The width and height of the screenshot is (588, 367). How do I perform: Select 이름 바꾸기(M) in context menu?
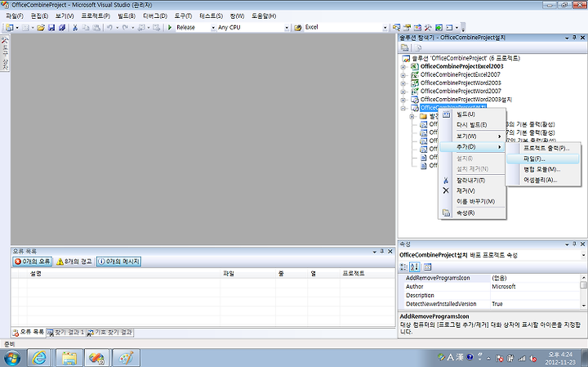point(472,202)
